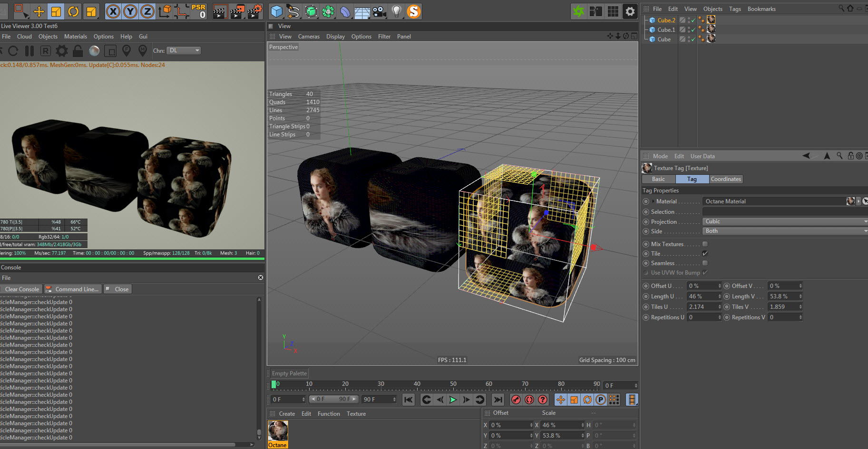Viewport: 868px width, 449px height.
Task: Open the Edit Render Settings clapperboard icon
Action: 254,11
